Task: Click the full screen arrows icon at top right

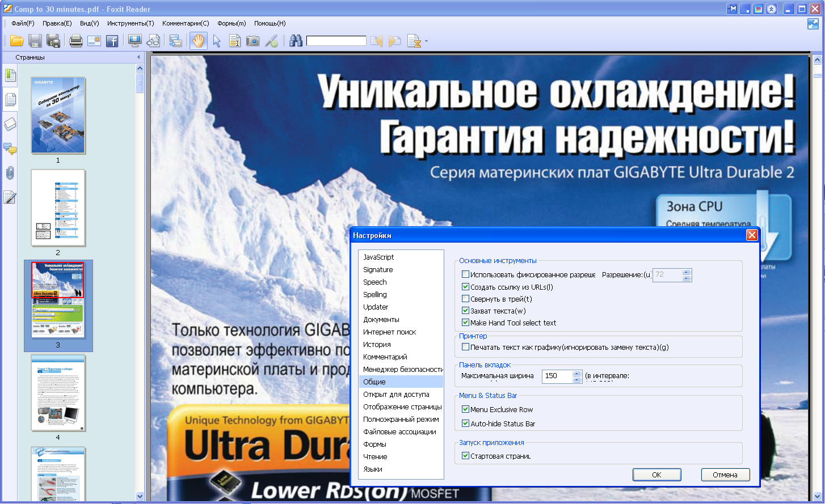Action: point(813,24)
